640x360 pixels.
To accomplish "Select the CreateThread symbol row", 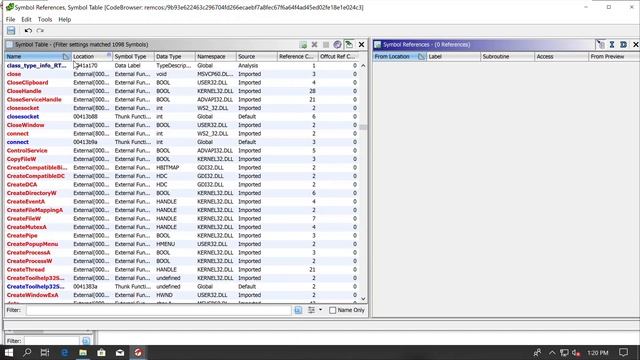I will point(182,269).
